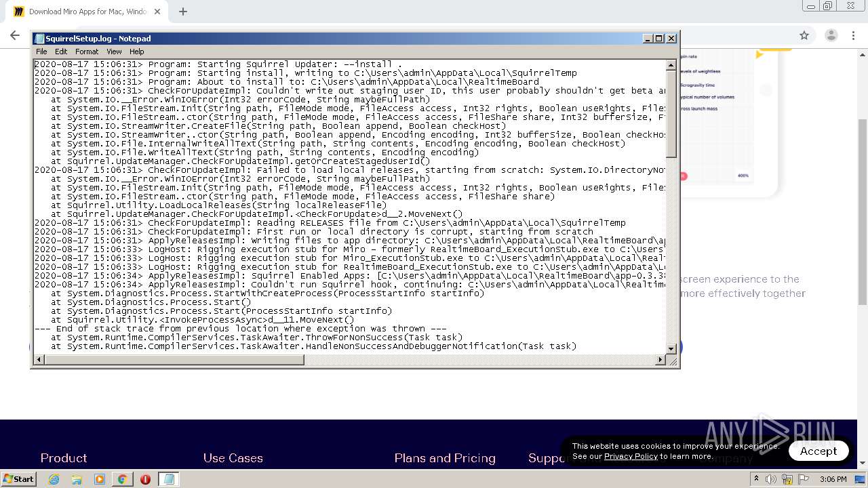Select the Download Miro Apps Chrome tab

point(87,12)
